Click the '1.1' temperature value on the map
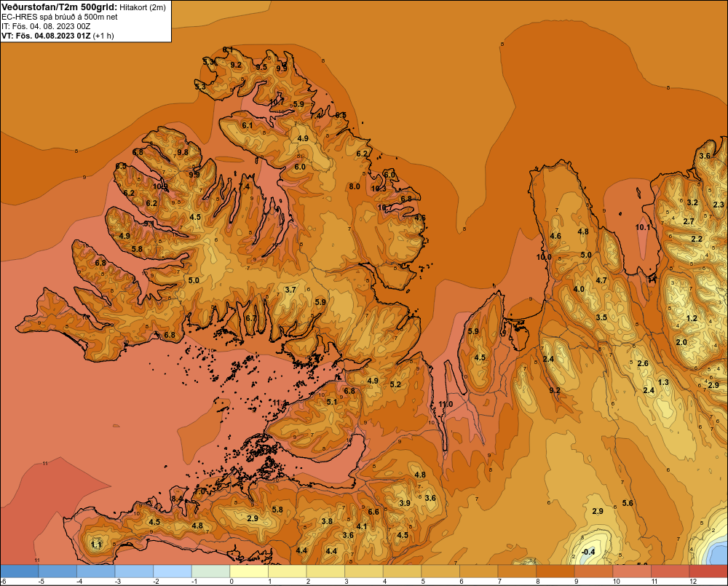Screen dimensions: 728x586 (96, 545)
